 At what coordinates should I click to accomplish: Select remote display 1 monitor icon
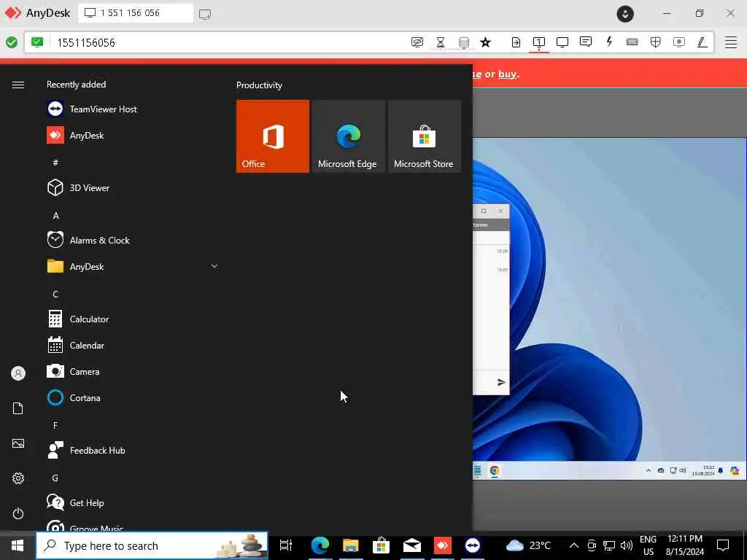[539, 42]
